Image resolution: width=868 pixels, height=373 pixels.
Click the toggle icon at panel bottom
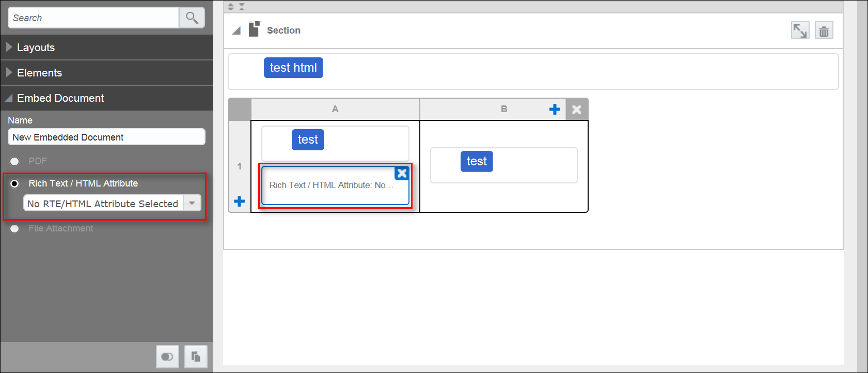(x=167, y=356)
